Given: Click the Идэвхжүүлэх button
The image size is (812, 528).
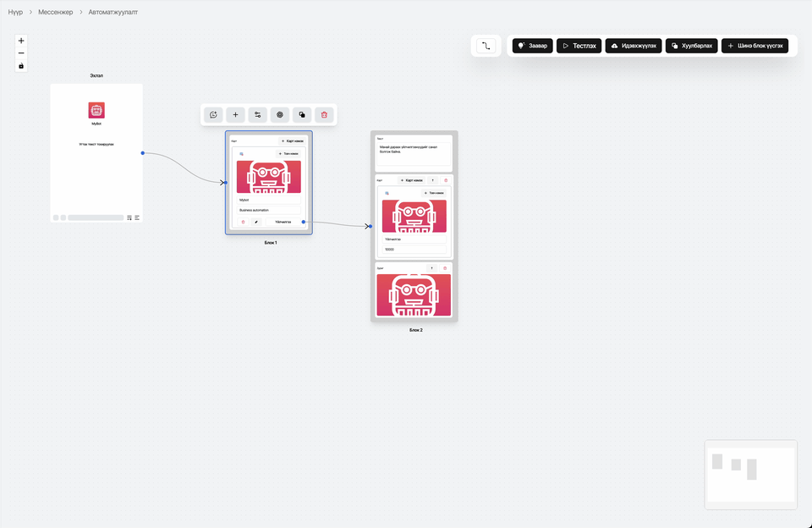Looking at the screenshot, I should pos(633,46).
